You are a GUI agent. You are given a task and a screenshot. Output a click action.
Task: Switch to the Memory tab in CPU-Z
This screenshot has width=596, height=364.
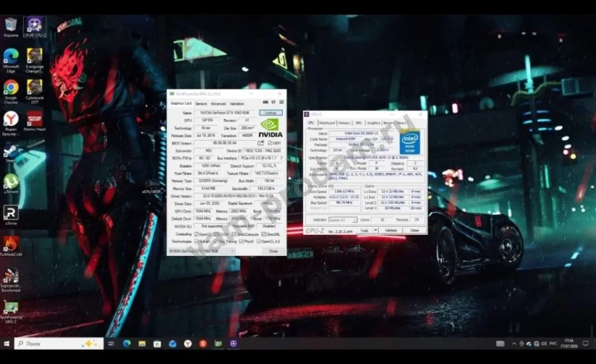(x=345, y=123)
